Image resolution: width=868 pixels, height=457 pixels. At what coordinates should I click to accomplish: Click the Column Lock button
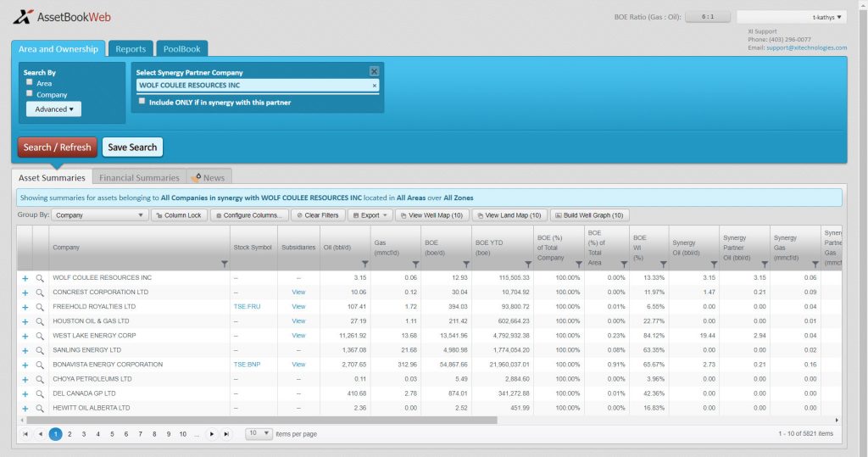(x=179, y=215)
